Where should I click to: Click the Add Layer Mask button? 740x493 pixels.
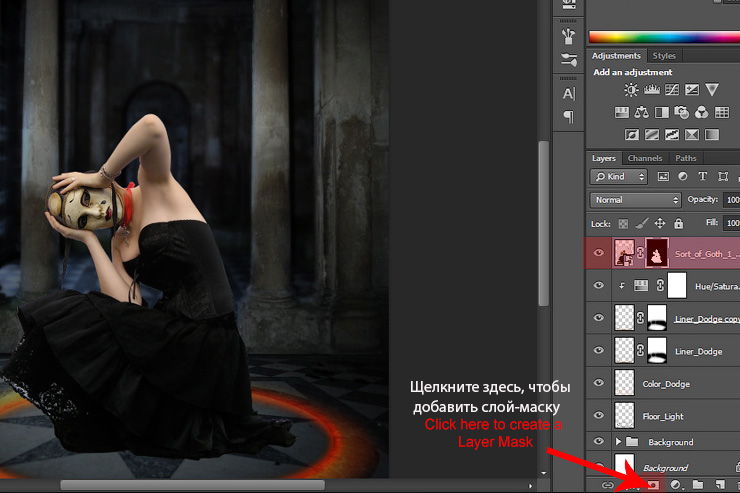coord(652,484)
